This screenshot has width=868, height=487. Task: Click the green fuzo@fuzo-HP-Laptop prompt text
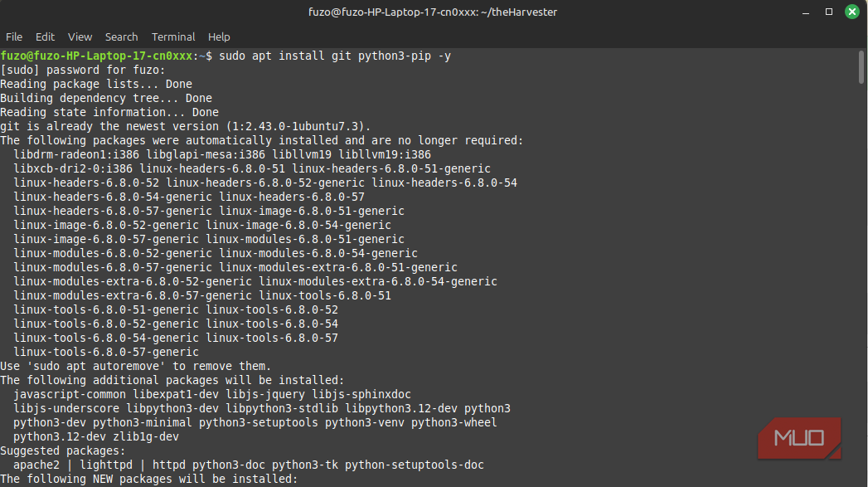(x=96, y=56)
